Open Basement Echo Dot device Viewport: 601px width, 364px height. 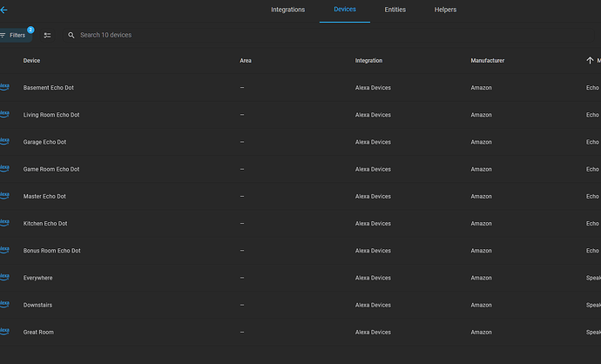click(x=48, y=88)
